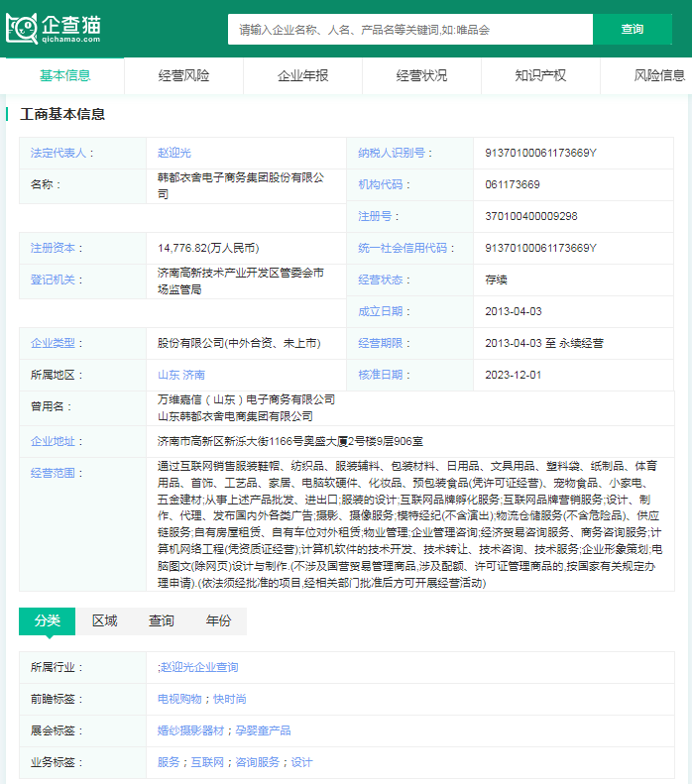
Task: Click the 企业地址 label link
Action: tap(53, 441)
